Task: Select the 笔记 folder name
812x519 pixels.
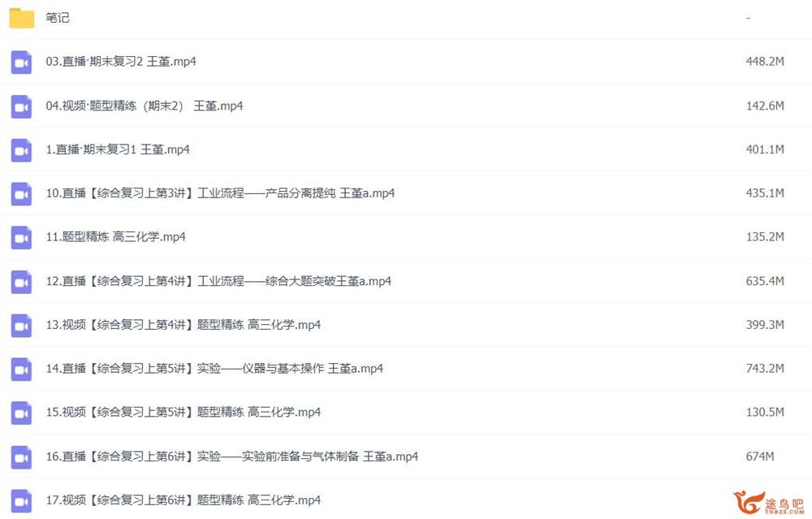Action: [58, 18]
